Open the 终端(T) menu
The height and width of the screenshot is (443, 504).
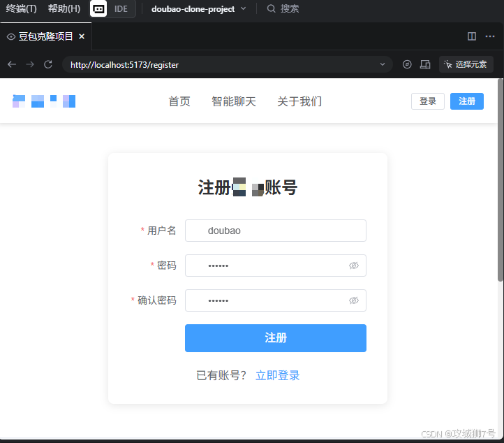[x=21, y=8]
